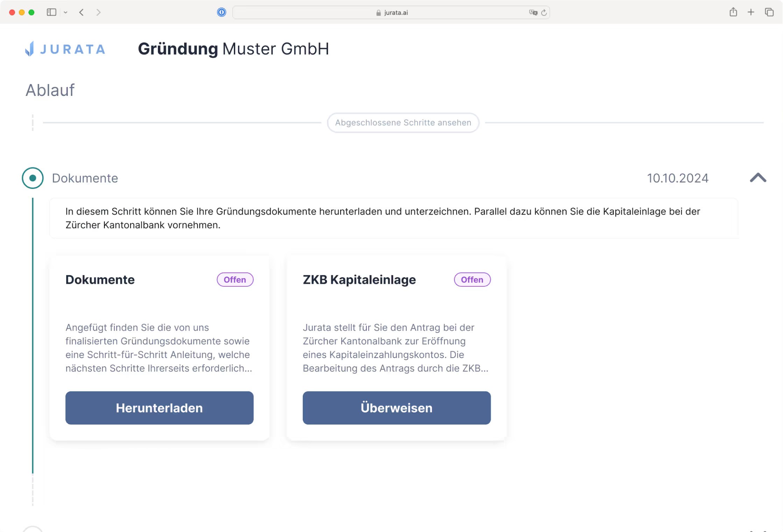This screenshot has width=783, height=532.
Task: Click the Dokumente card heading
Action: pyautogui.click(x=100, y=280)
